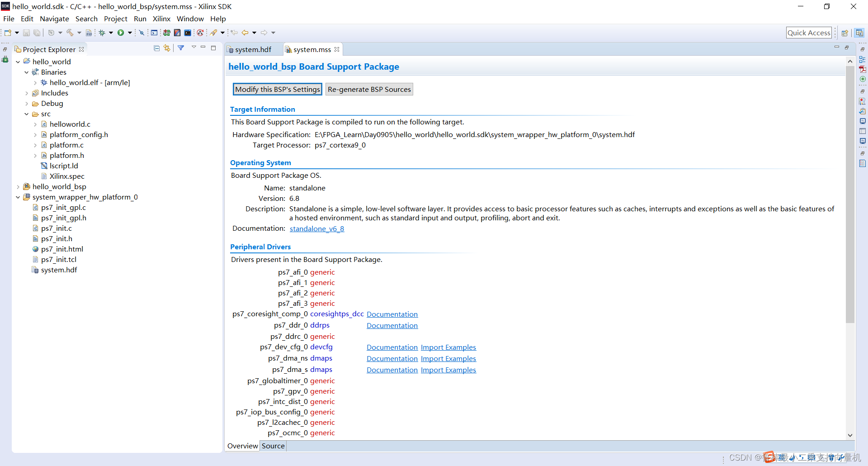The width and height of the screenshot is (868, 466).
Task: Switch to the Source tab at bottom
Action: point(273,446)
